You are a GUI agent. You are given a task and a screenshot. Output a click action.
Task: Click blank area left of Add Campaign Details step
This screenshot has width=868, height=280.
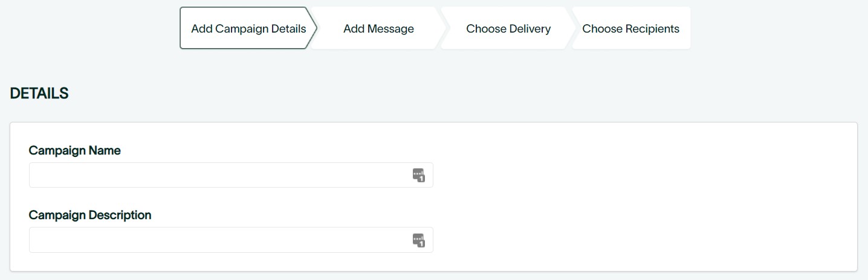(x=91, y=28)
